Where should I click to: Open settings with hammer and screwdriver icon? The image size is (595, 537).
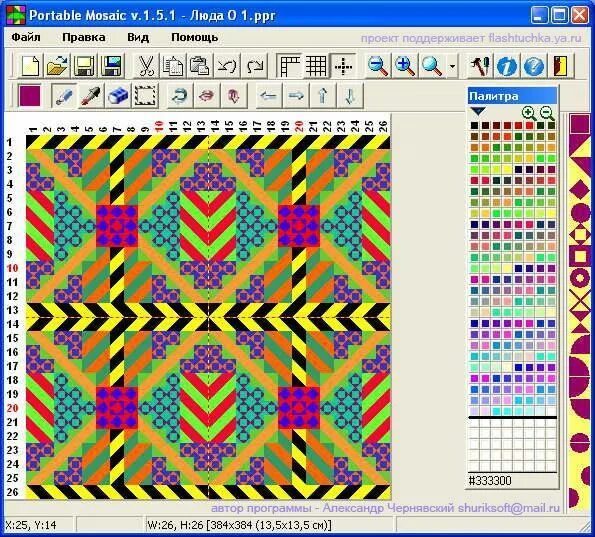[x=480, y=66]
